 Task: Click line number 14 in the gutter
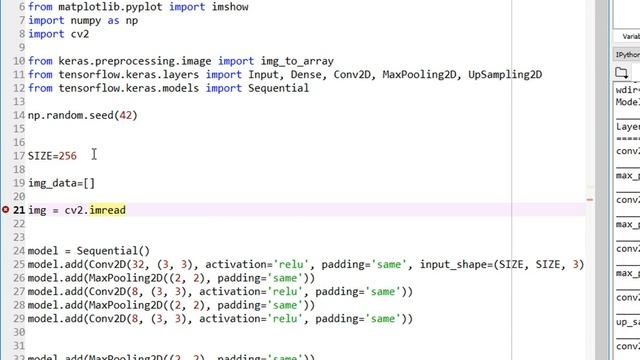pyautogui.click(x=19, y=115)
